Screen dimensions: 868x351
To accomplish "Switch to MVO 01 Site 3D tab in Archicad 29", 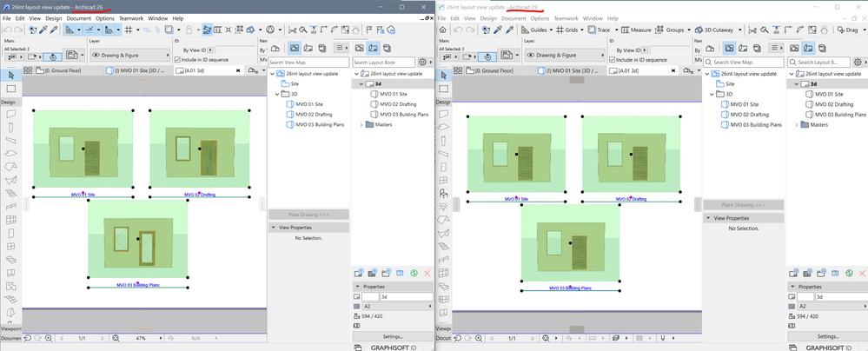I will click(573, 70).
